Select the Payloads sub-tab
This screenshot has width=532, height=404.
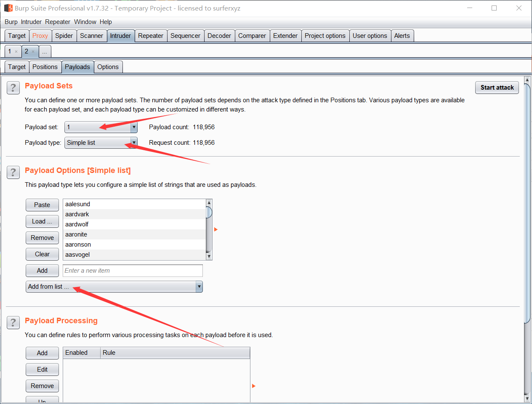click(77, 67)
